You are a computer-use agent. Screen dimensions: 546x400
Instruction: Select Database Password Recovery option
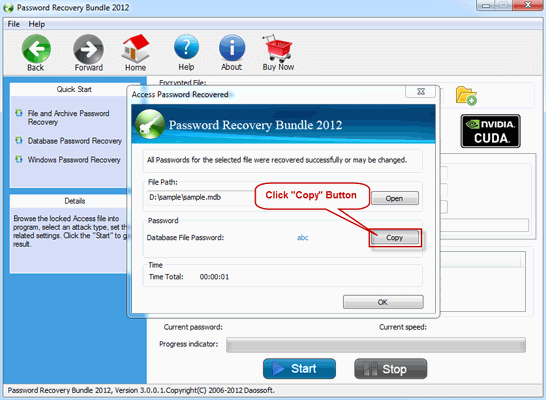click(75, 141)
